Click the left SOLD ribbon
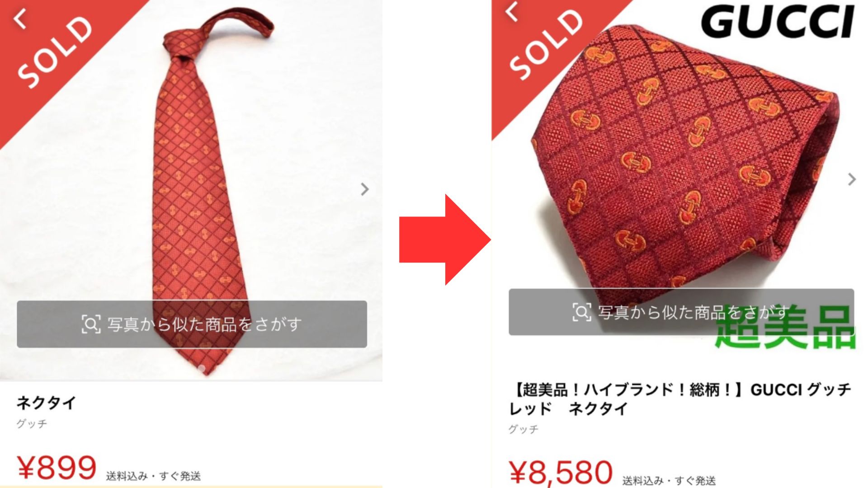The image size is (868, 488). tap(54, 52)
